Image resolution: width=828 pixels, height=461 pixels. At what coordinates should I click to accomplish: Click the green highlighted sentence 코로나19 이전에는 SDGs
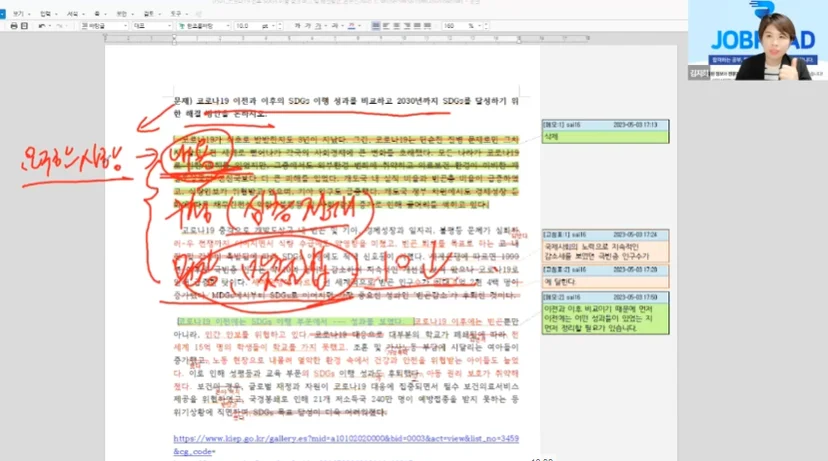(296, 322)
